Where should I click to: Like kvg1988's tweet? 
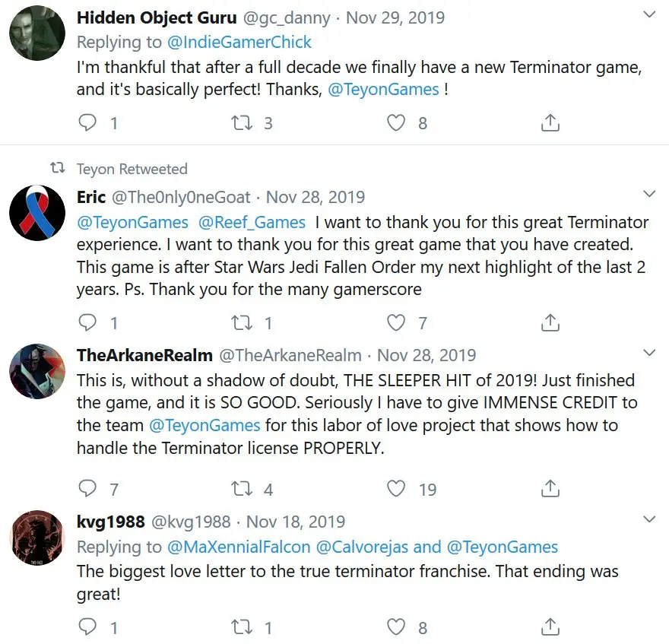(396, 627)
